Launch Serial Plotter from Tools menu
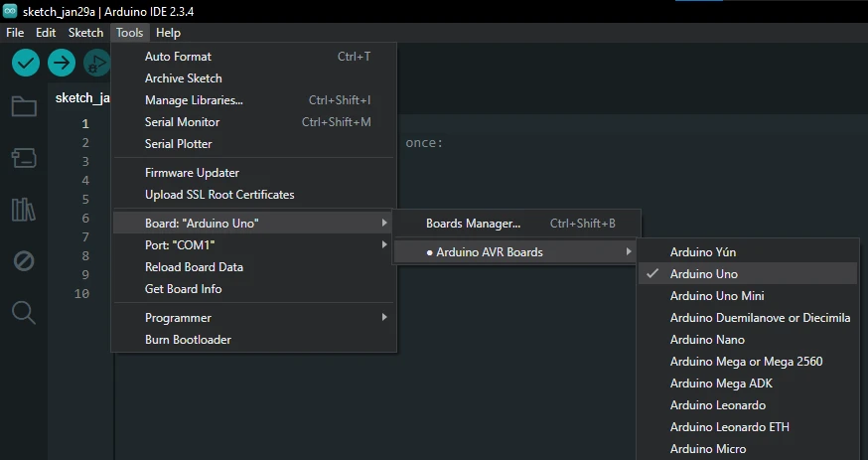This screenshot has width=868, height=460. [254, 144]
